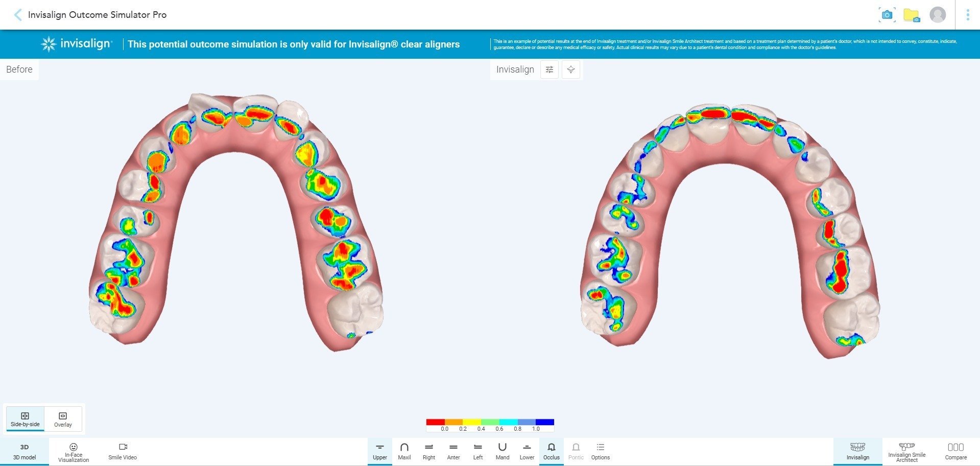Click the red 0.0 legend swatch
980x466 pixels.
click(x=436, y=422)
